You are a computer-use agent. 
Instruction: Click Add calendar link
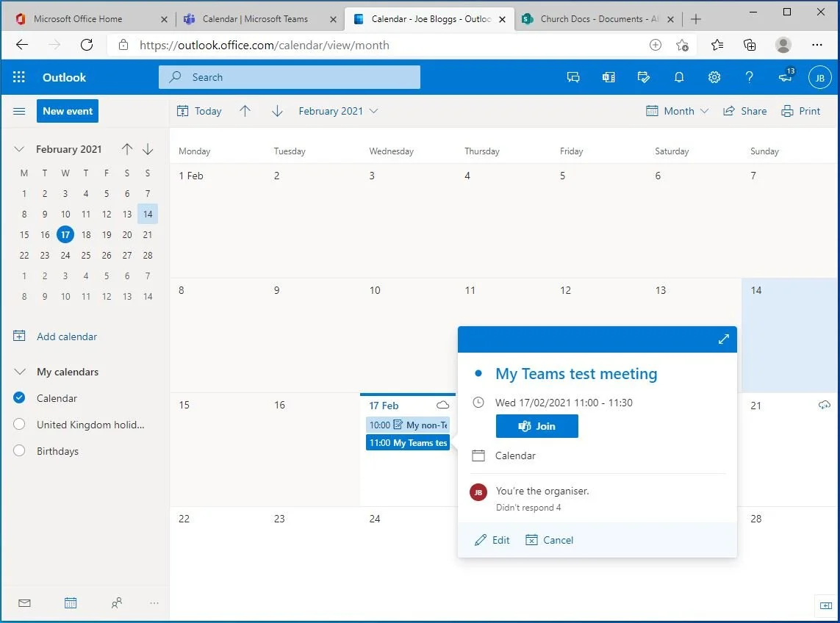[66, 336]
